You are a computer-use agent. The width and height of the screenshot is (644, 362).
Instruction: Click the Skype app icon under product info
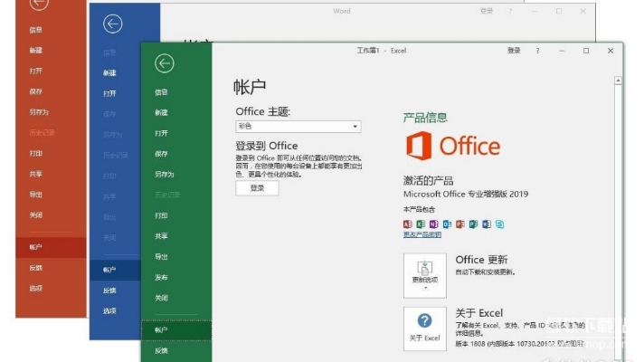tap(499, 224)
